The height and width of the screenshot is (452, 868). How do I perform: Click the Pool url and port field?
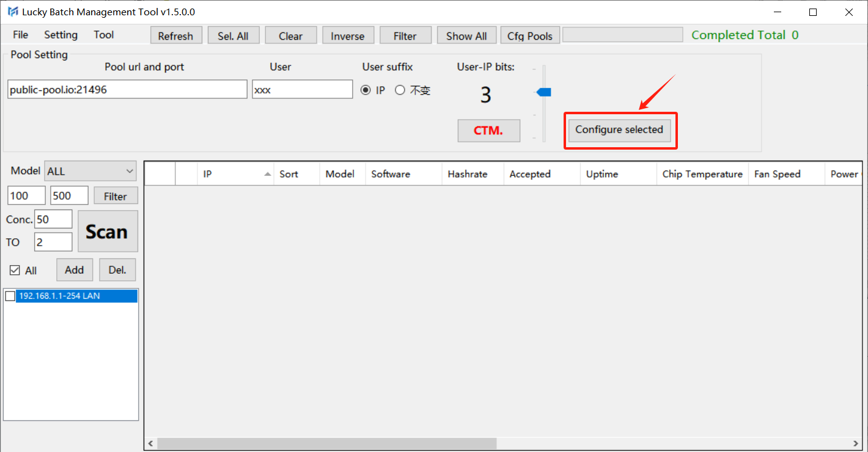(127, 90)
